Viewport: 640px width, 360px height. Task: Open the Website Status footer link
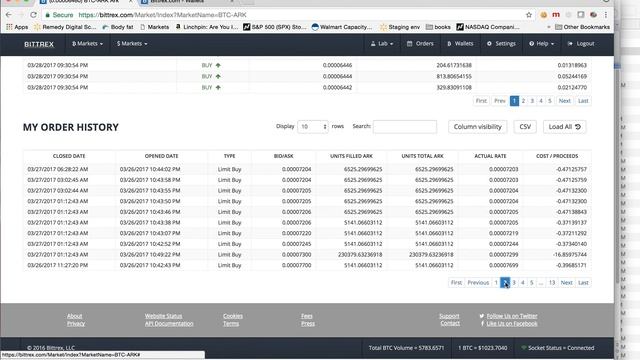click(x=163, y=316)
